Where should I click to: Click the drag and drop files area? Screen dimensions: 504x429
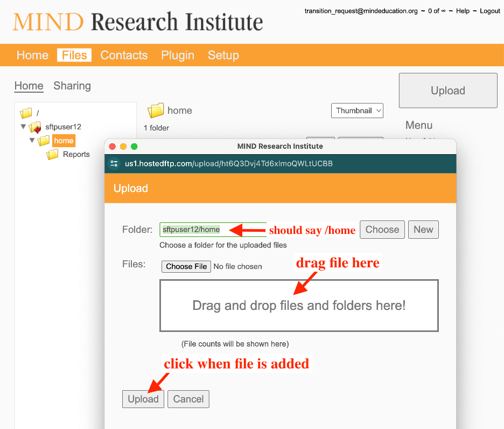[299, 306]
